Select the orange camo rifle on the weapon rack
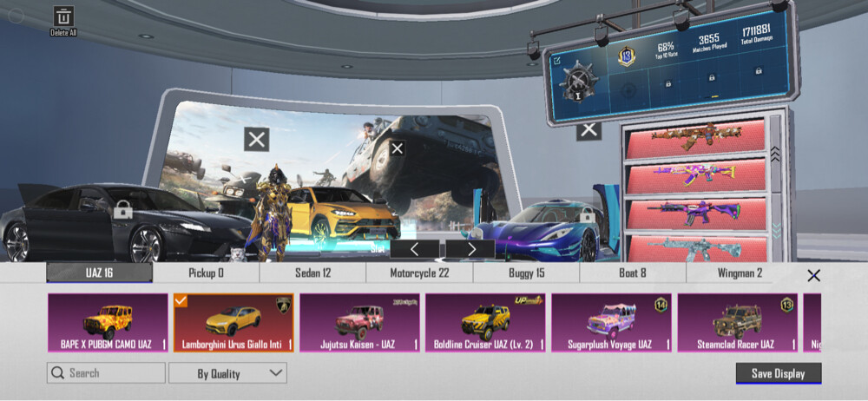868x401 pixels. tap(696, 137)
